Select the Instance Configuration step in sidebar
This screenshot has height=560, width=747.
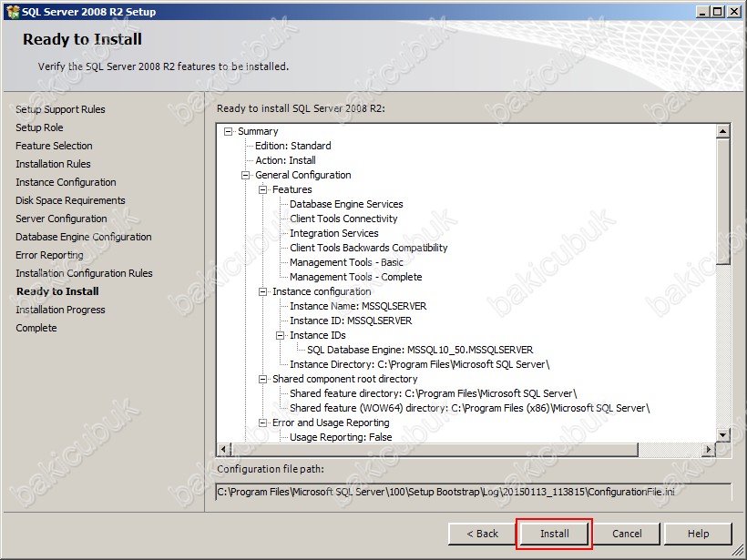click(66, 182)
